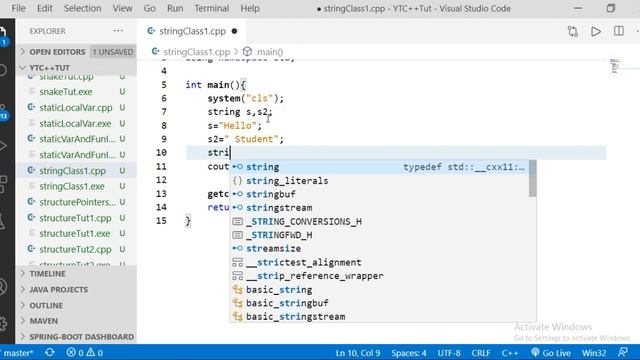Viewport: 640px width, 360px height.
Task: Choose the 'basic_stringstream' suggestion
Action: [380, 317]
